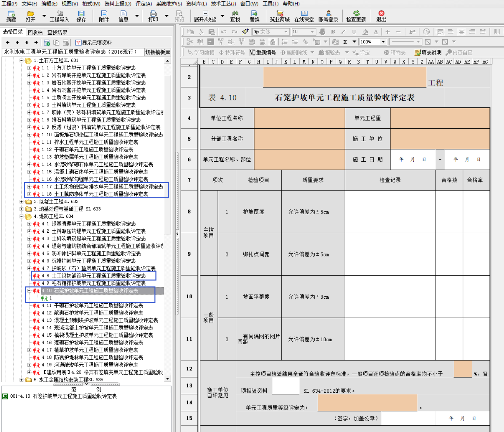
Task: Expand the 3.地基处理与基础工程 SL 633 folder
Action: tap(21, 209)
